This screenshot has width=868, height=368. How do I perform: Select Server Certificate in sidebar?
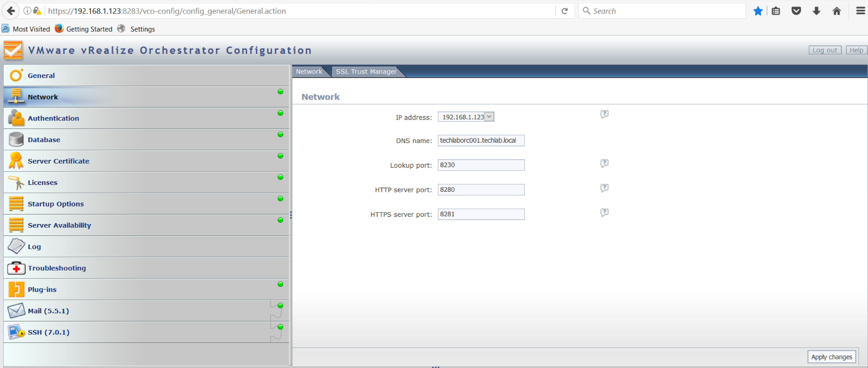[146, 161]
